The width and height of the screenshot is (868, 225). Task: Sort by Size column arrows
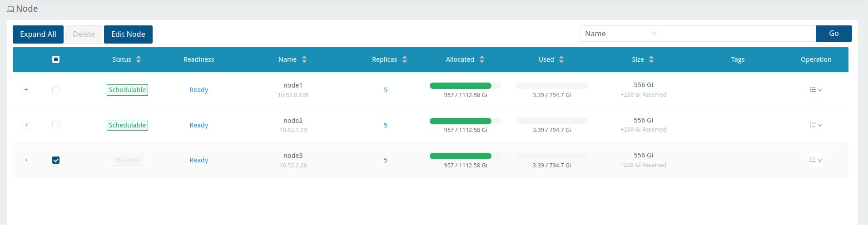651,59
